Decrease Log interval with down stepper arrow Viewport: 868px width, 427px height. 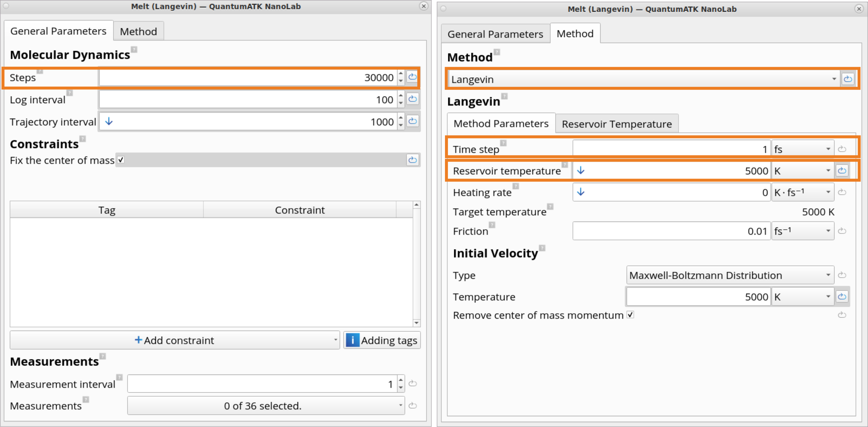point(401,103)
